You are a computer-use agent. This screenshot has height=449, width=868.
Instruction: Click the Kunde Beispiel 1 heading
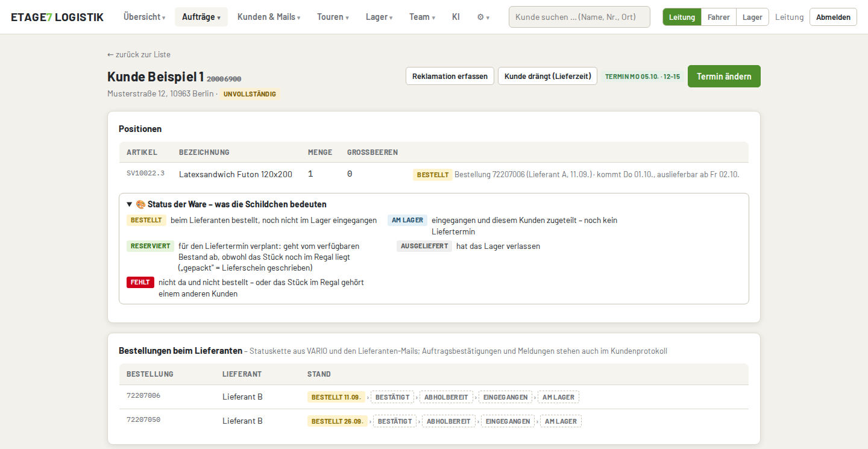(x=156, y=77)
